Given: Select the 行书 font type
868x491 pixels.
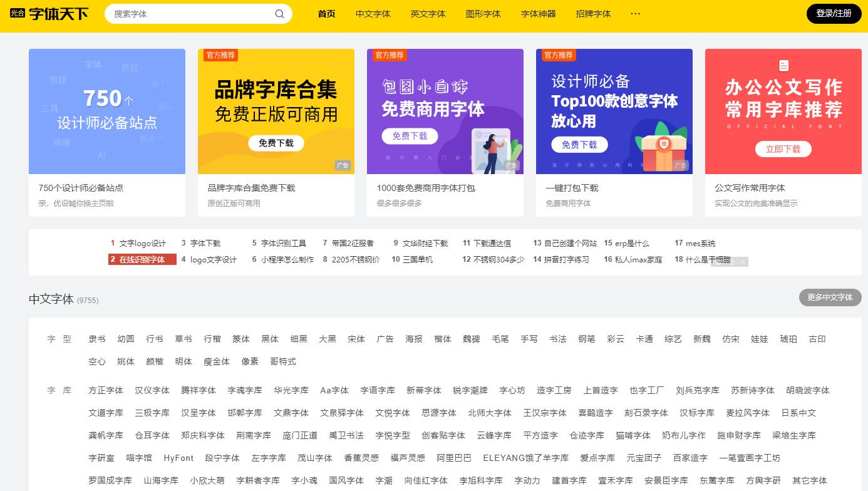Looking at the screenshot, I should tap(155, 339).
